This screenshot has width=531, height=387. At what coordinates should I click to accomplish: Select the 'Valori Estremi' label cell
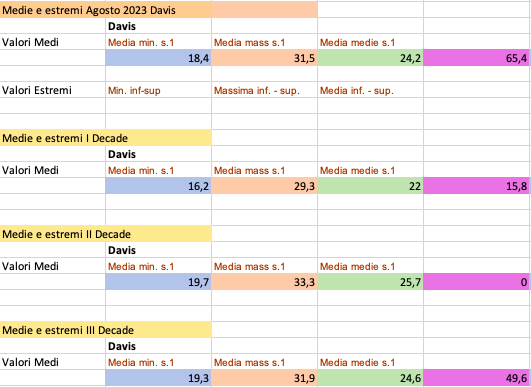[x=52, y=90]
